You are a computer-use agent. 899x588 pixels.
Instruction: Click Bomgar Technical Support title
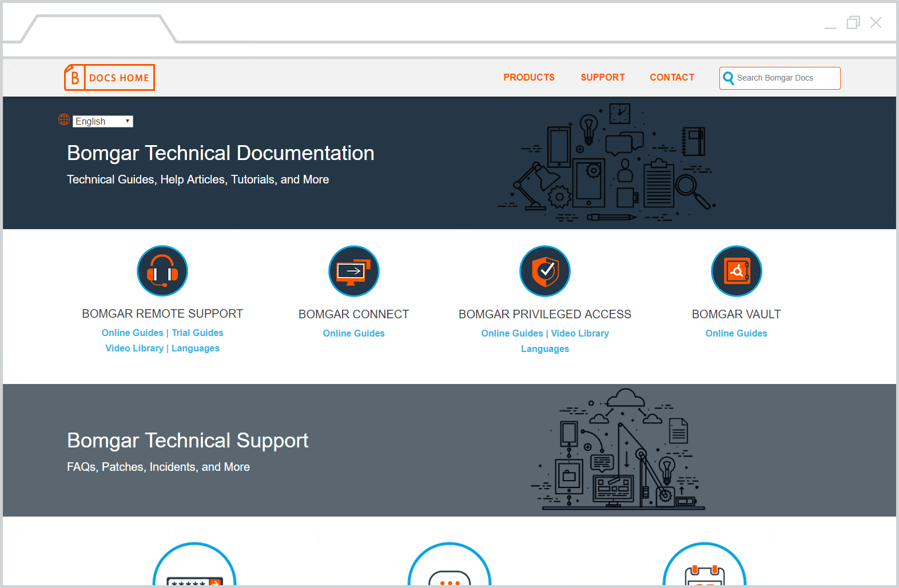[x=188, y=441]
